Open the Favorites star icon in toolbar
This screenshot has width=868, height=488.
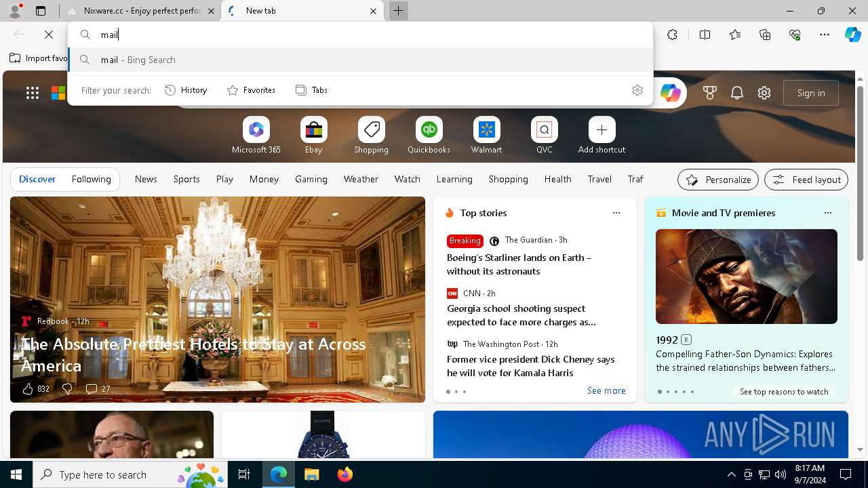pos(735,35)
